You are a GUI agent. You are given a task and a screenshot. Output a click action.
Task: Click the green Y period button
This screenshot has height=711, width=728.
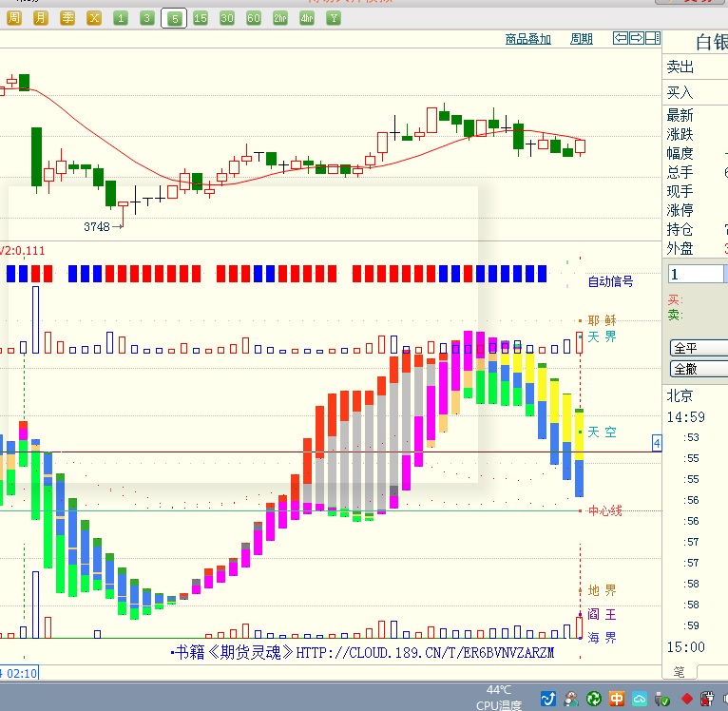(x=334, y=18)
